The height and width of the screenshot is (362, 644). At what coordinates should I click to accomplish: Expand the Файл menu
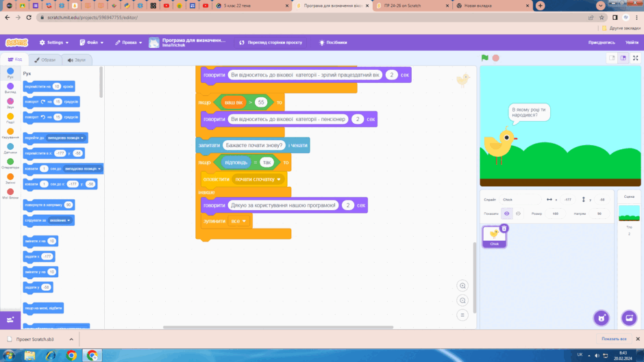point(92,42)
